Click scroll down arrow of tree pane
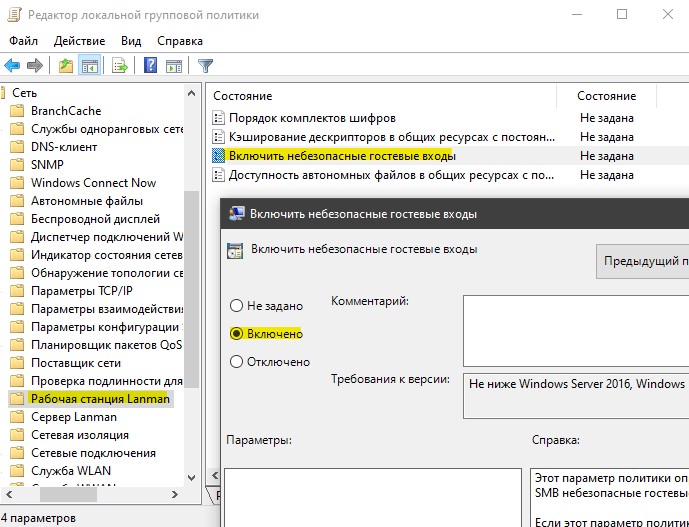 pyautogui.click(x=192, y=478)
